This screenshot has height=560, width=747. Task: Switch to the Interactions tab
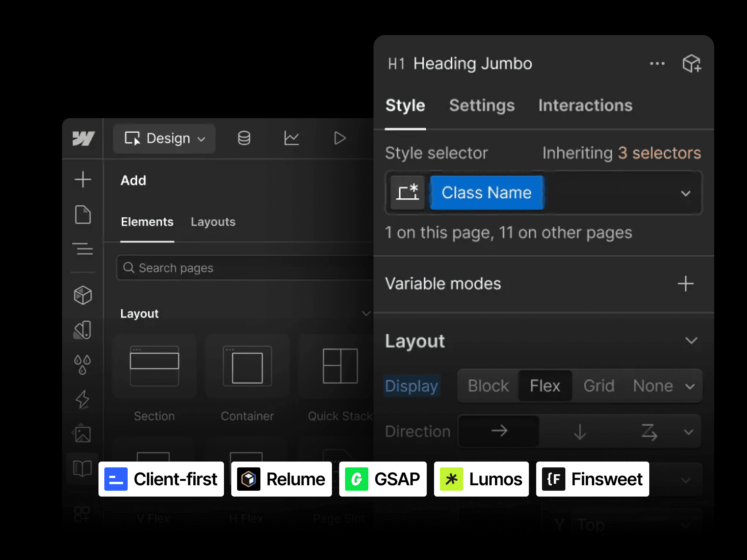585,105
